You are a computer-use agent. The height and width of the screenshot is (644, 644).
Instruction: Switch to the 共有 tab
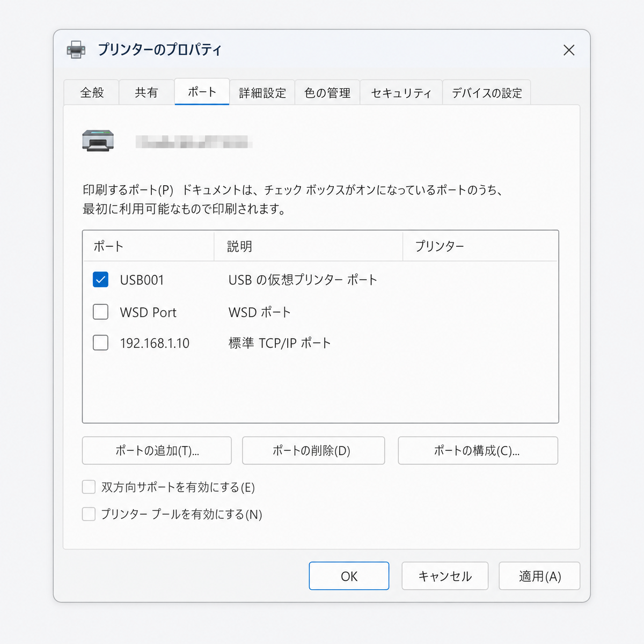(147, 92)
